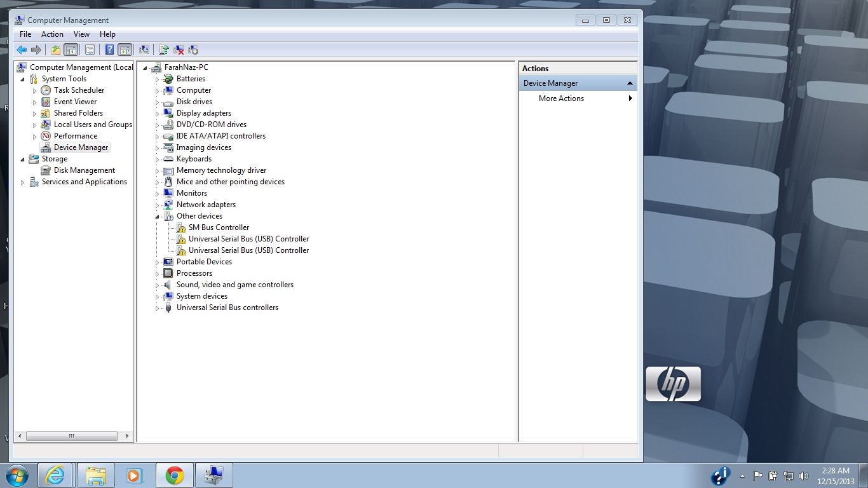This screenshot has height=488, width=868.
Task: Click the Uninstall device toolbar icon
Action: pyautogui.click(x=179, y=50)
